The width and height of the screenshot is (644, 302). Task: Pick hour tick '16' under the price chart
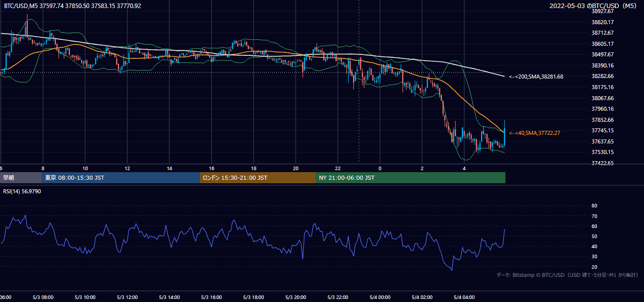tap(212, 168)
